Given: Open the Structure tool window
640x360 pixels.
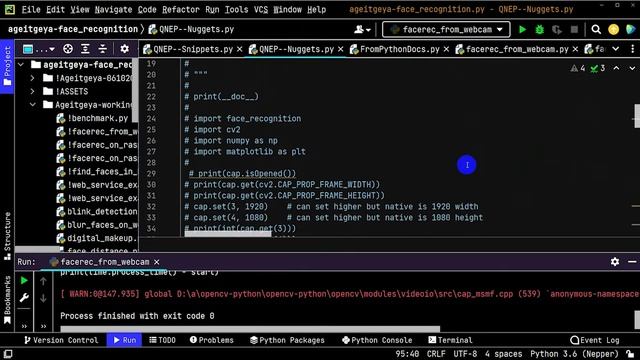Looking at the screenshot, I should click(x=7, y=236).
